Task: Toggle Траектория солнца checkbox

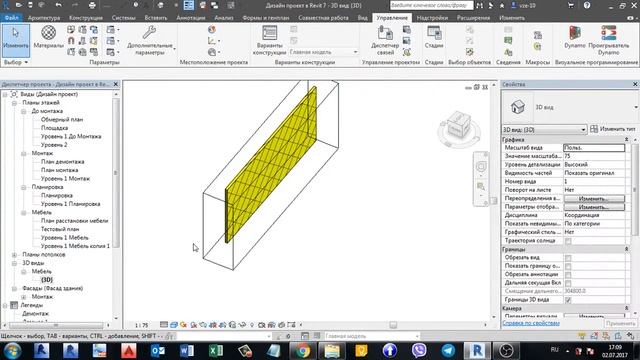Action: pos(568,241)
